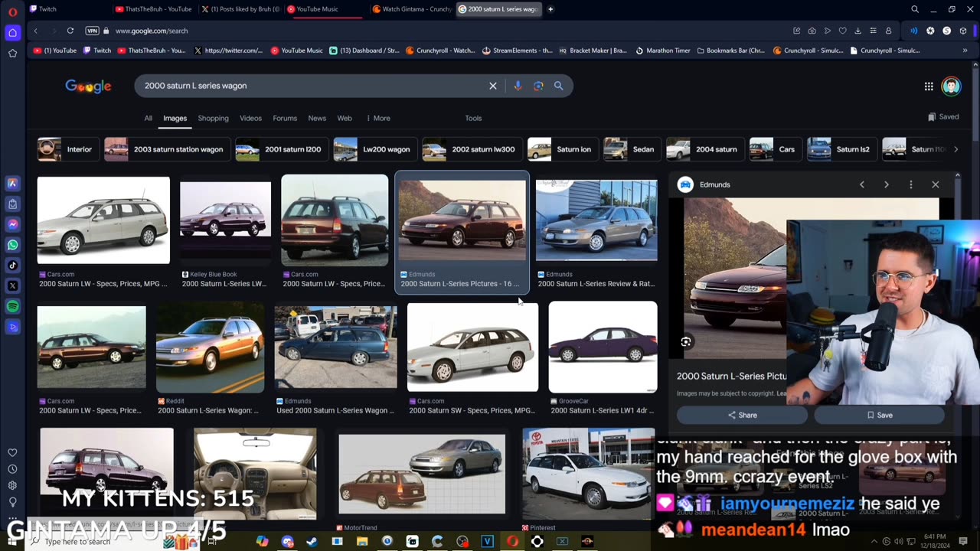Select the News search tab
The width and height of the screenshot is (980, 551).
(317, 118)
